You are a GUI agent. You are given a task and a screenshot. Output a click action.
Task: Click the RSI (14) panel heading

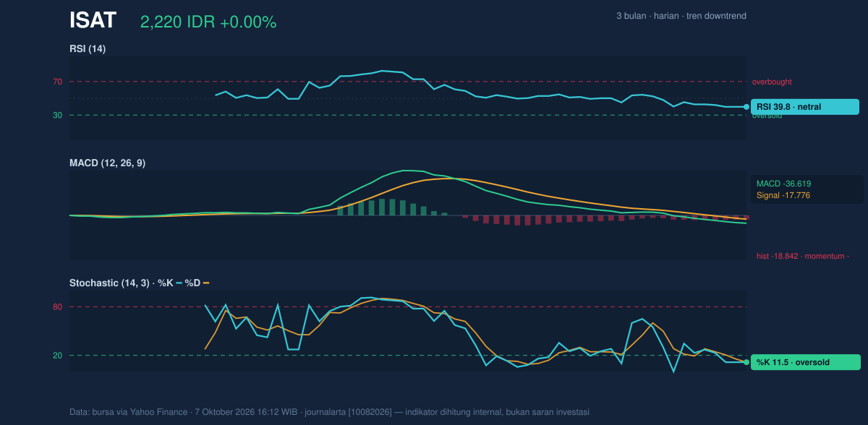[x=88, y=49]
